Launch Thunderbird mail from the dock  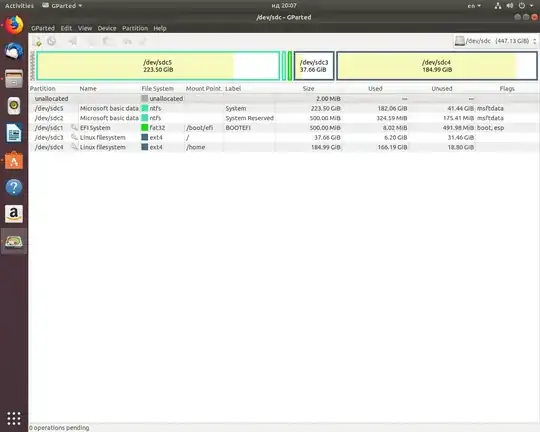(14, 52)
